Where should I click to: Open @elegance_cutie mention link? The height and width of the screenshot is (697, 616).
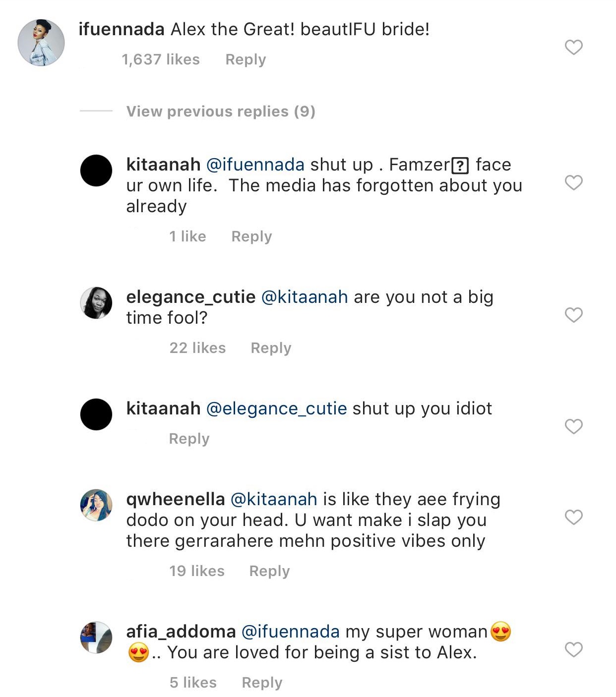pos(276,408)
